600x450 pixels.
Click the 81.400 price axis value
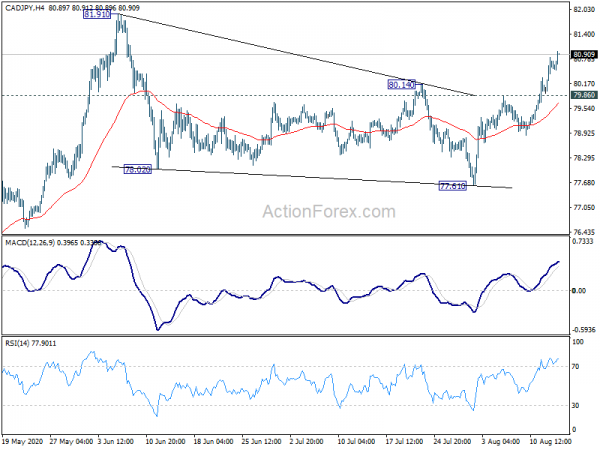click(x=584, y=34)
